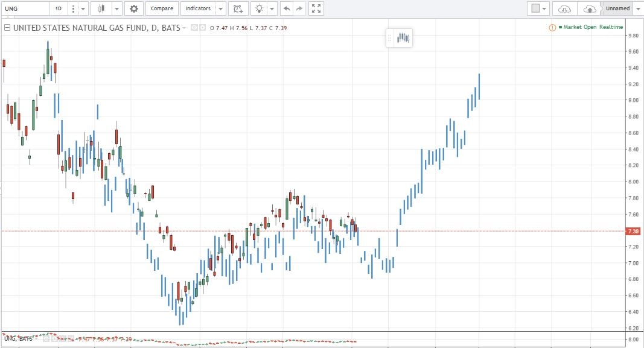Screen dimensions: 644x348
Task: Expand the Indicators dropdown arrow
Action: [220, 8]
